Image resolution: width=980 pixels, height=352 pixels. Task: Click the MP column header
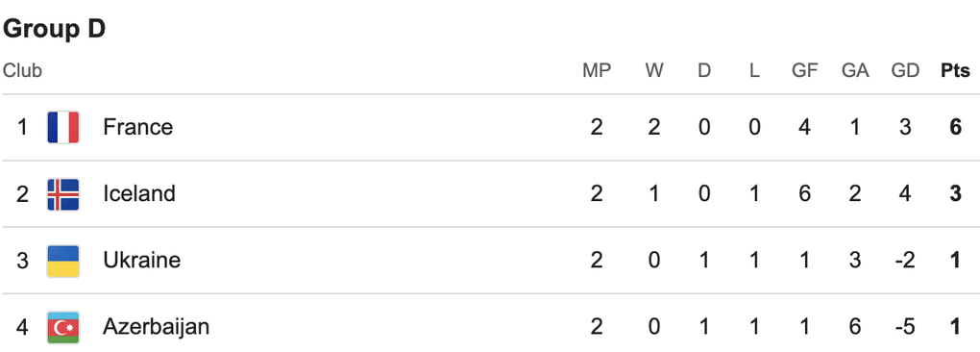pyautogui.click(x=597, y=70)
